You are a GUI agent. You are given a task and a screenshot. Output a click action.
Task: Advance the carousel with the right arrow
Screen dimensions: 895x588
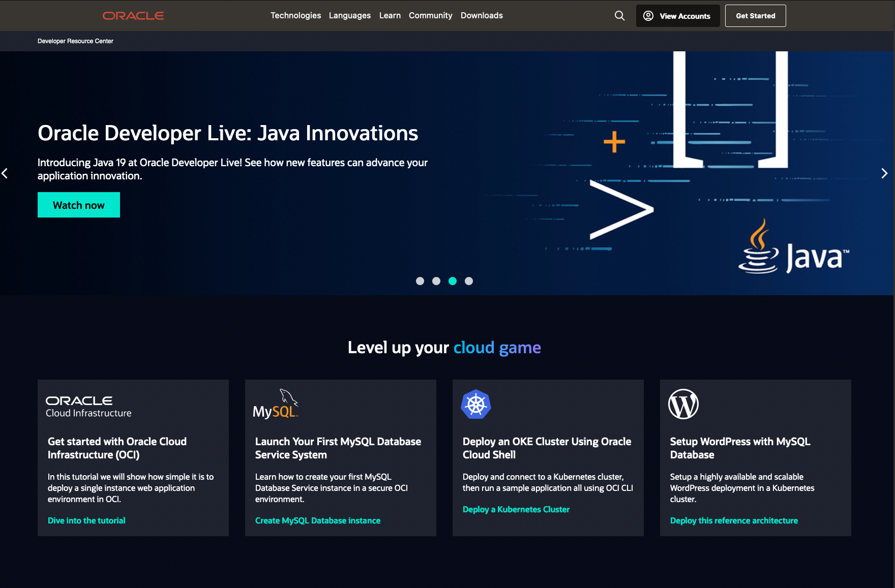885,173
